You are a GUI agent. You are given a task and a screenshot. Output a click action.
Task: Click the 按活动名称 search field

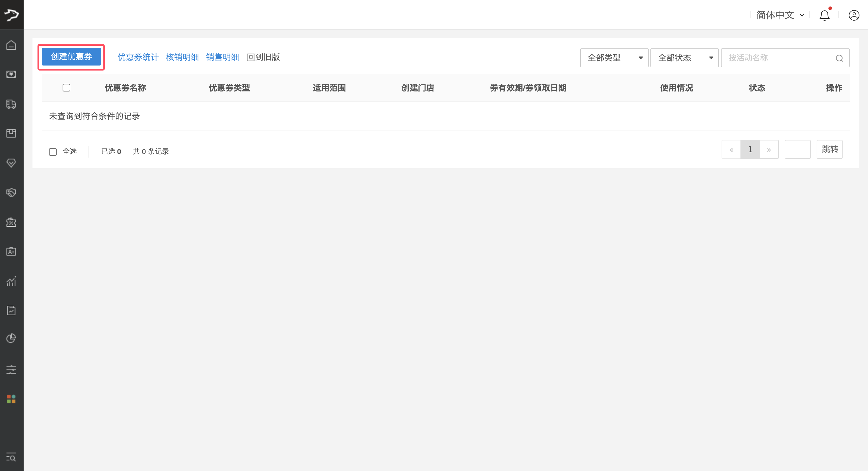778,58
